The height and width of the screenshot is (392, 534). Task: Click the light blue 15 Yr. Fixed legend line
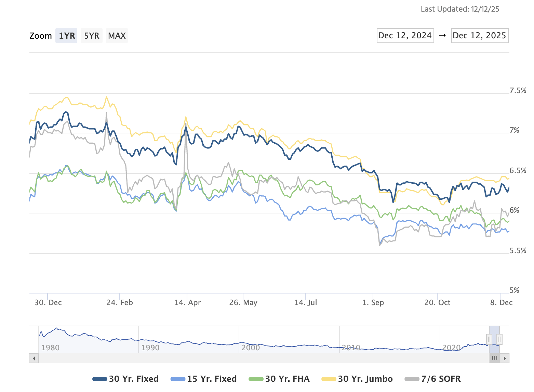178,379
